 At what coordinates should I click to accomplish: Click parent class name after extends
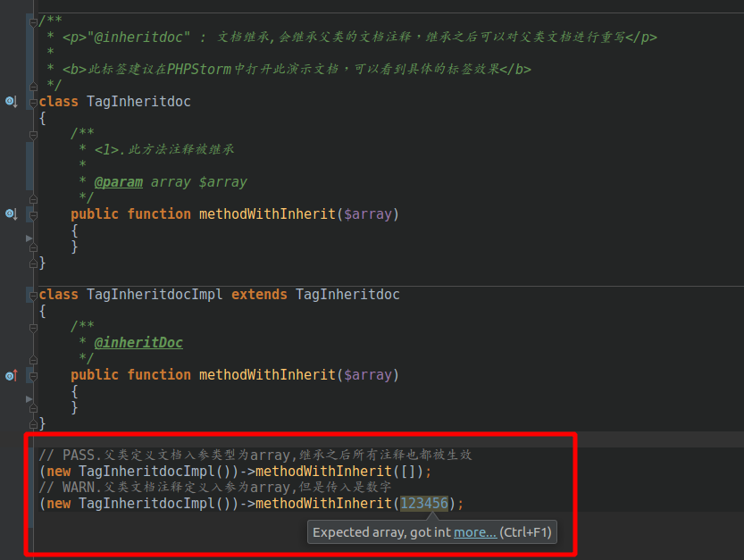347,294
